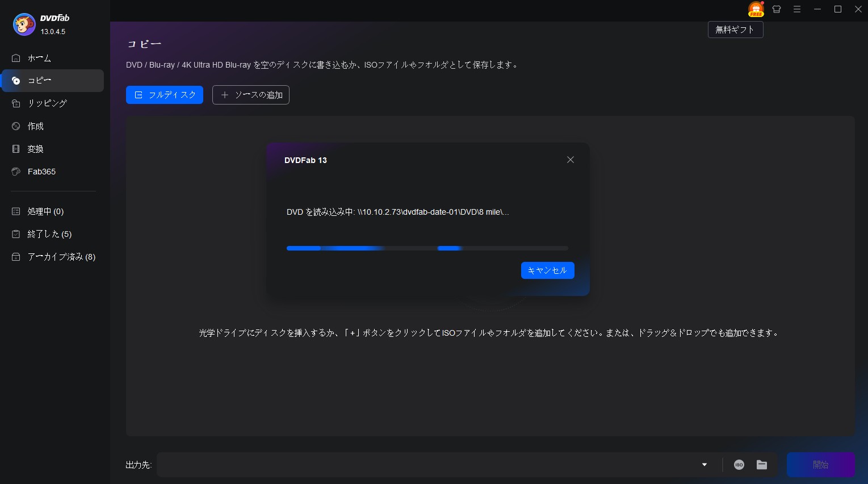
Task: Click the skin theme shirt icon
Action: click(x=777, y=10)
